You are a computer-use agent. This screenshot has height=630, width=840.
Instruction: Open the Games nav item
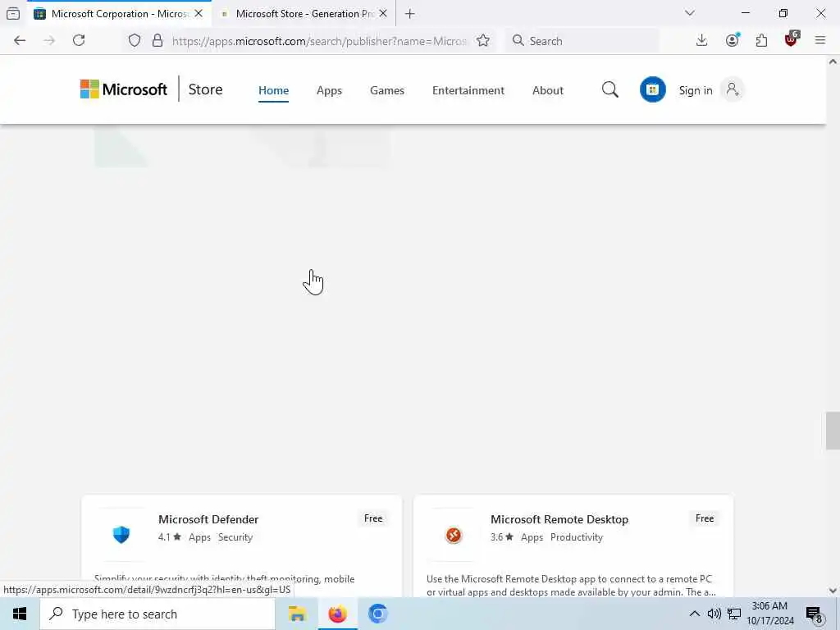387,90
